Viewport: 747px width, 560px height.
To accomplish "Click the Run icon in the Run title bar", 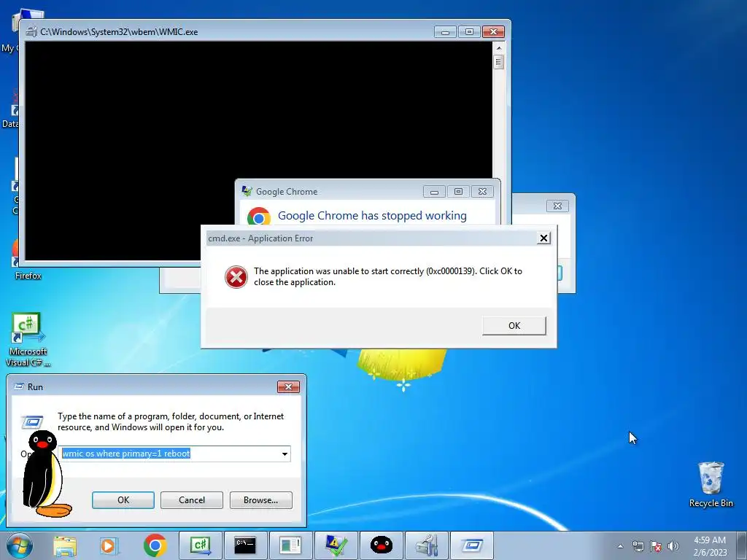I will pos(19,386).
